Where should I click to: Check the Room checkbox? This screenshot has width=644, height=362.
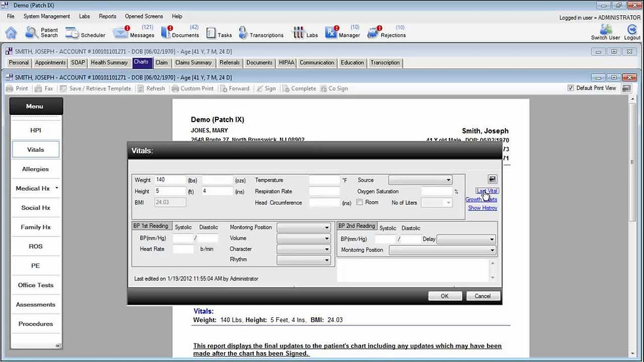pyautogui.click(x=359, y=202)
